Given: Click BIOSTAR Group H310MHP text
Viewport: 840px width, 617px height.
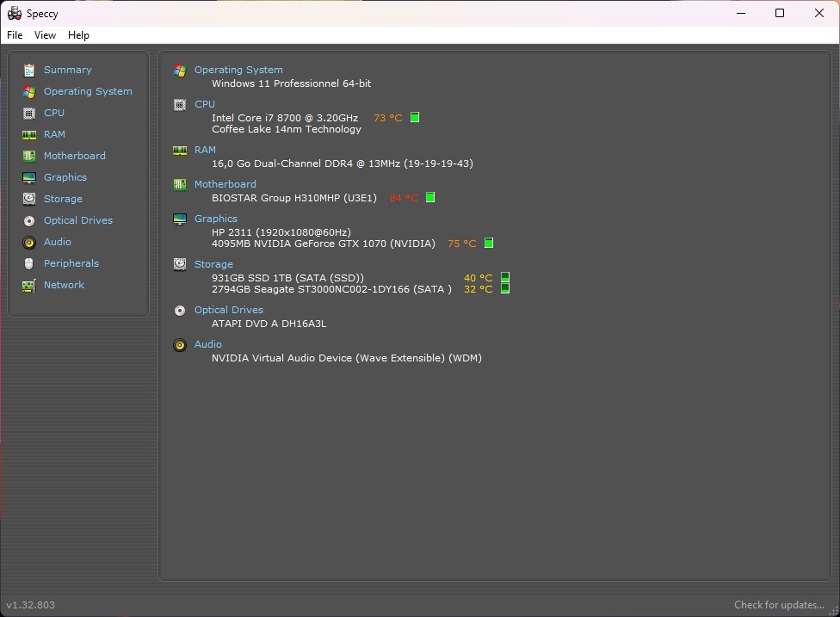Looking at the screenshot, I should 294,198.
